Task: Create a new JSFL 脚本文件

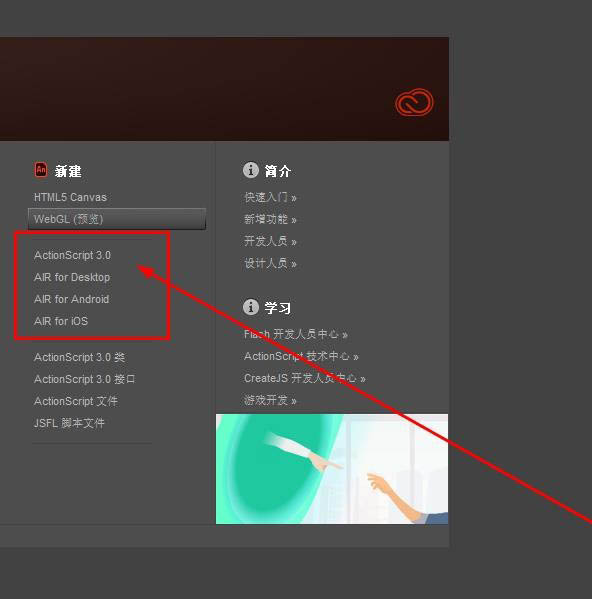Action: click(x=69, y=423)
